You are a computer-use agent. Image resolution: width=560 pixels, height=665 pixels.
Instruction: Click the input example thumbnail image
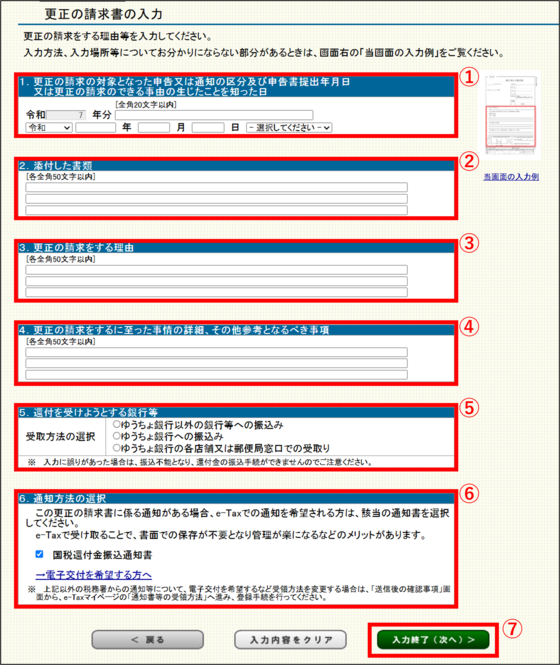[x=511, y=115]
